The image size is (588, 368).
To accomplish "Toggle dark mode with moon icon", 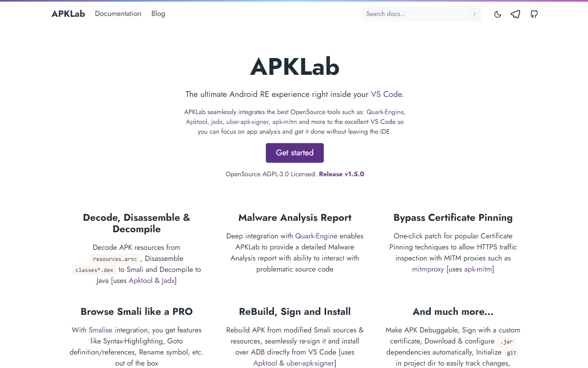I will (x=497, y=14).
